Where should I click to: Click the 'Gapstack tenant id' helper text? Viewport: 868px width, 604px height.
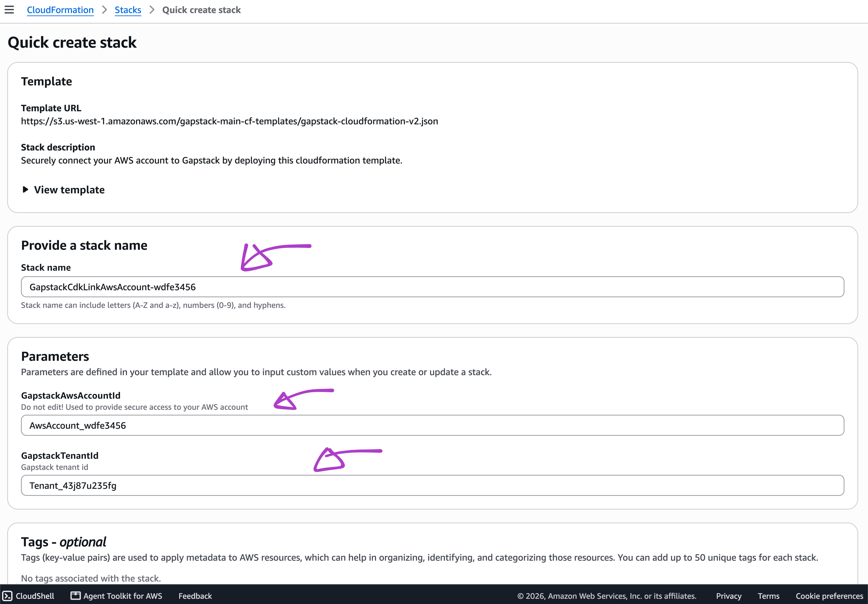[54, 467]
